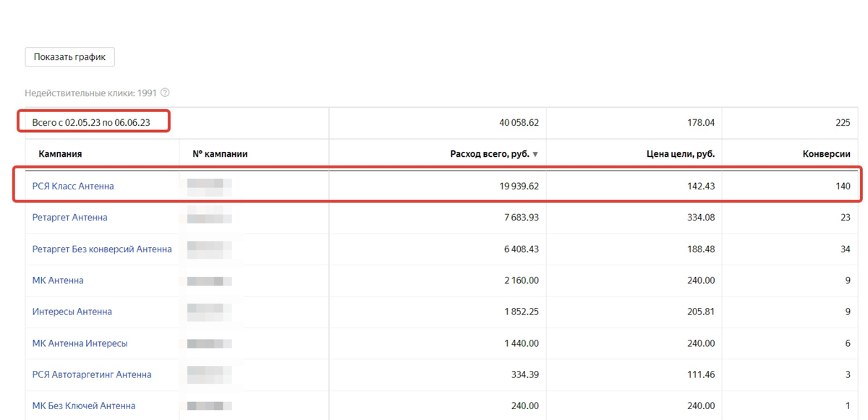Image resolution: width=868 pixels, height=420 pixels.
Task: Click goal price 188.48
Action: tap(701, 249)
